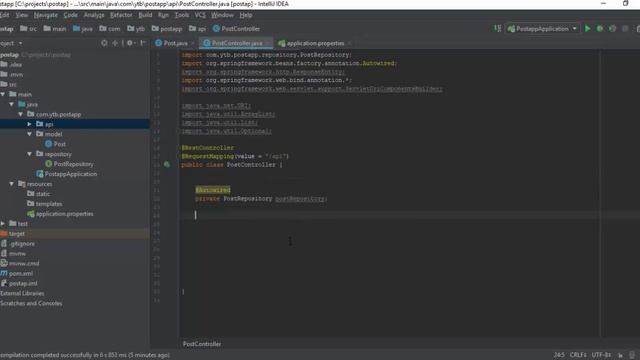Viewport: 640px width, 360px height.
Task: Collapse the main folder arrow
Action: [3, 94]
